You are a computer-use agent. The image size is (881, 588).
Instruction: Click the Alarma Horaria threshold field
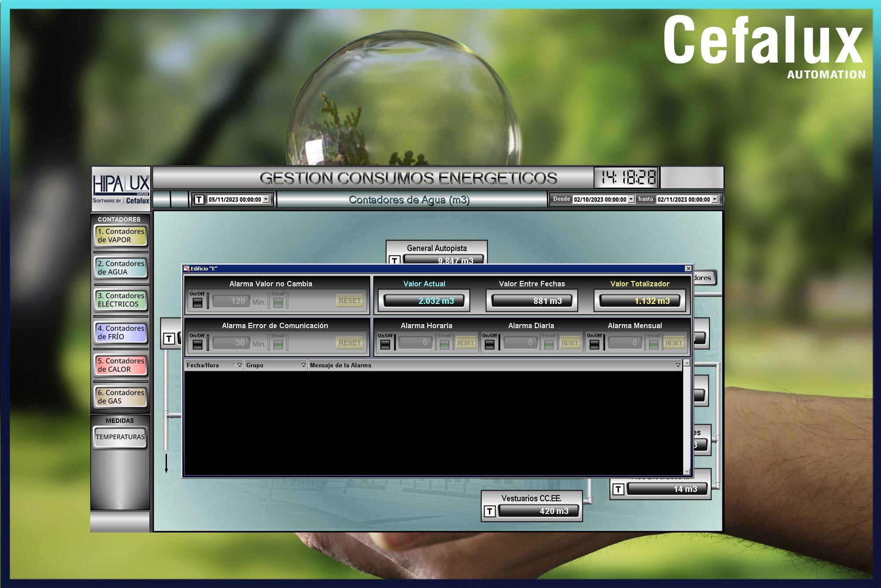pyautogui.click(x=415, y=343)
